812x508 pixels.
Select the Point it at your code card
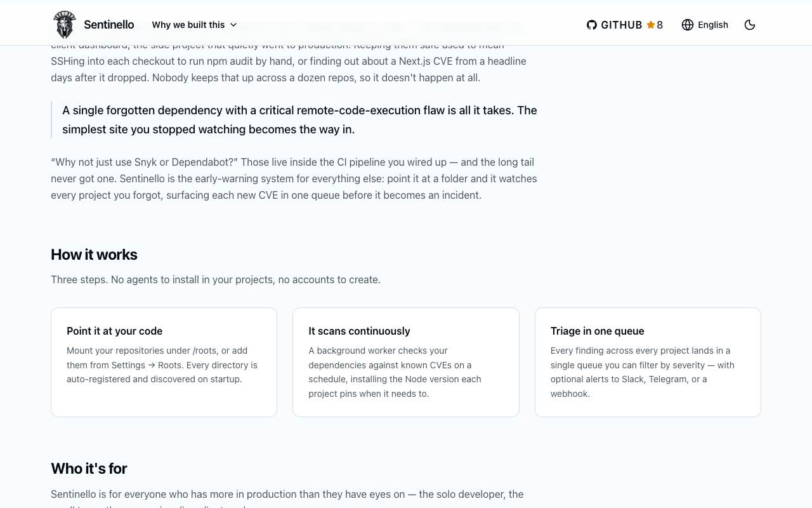click(164, 362)
